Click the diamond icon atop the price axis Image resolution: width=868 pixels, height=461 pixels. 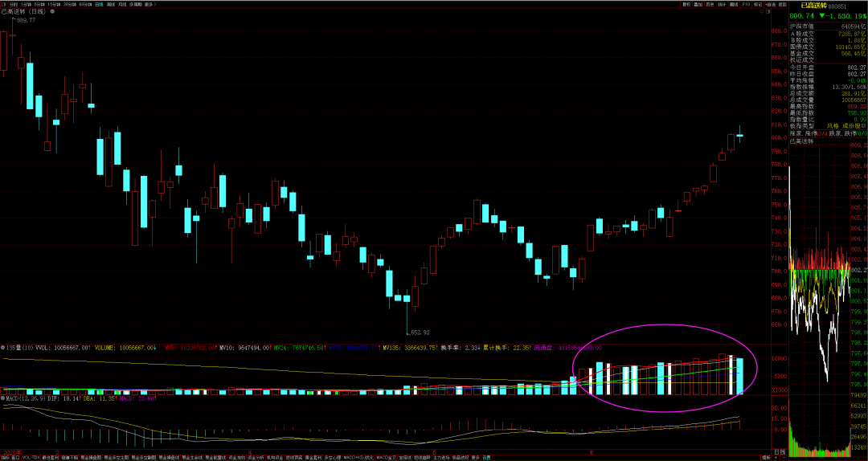pos(762,11)
